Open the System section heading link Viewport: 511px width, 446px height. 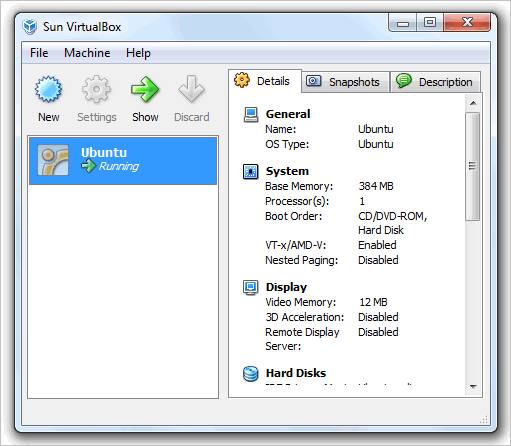287,171
